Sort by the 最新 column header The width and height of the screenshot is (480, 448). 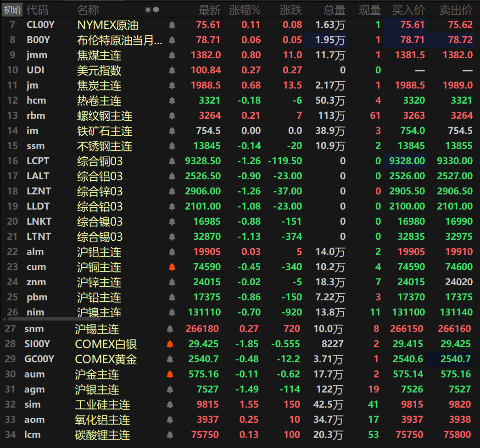[209, 10]
